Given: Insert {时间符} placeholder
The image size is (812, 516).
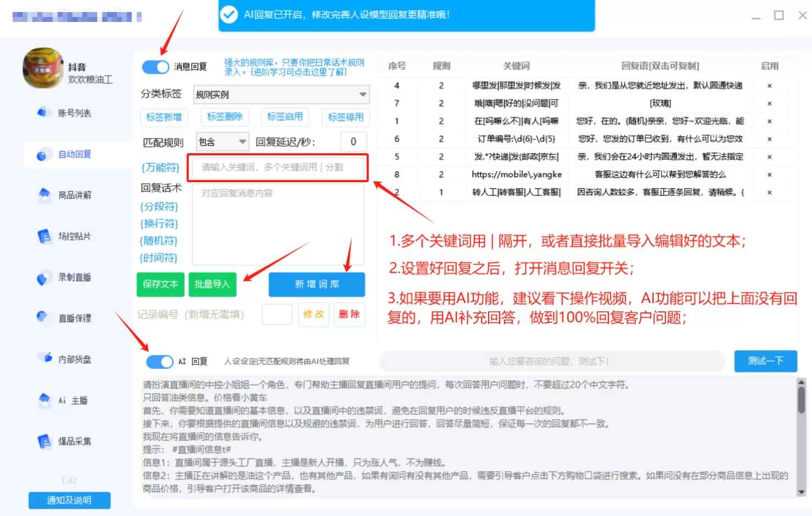Looking at the screenshot, I should point(158,257).
